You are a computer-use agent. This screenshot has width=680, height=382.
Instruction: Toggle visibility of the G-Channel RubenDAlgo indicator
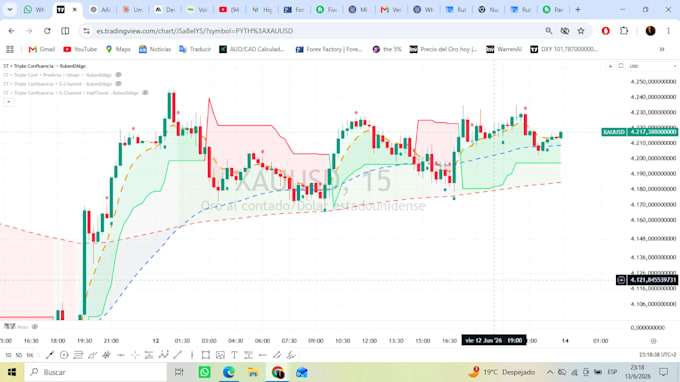[118, 84]
